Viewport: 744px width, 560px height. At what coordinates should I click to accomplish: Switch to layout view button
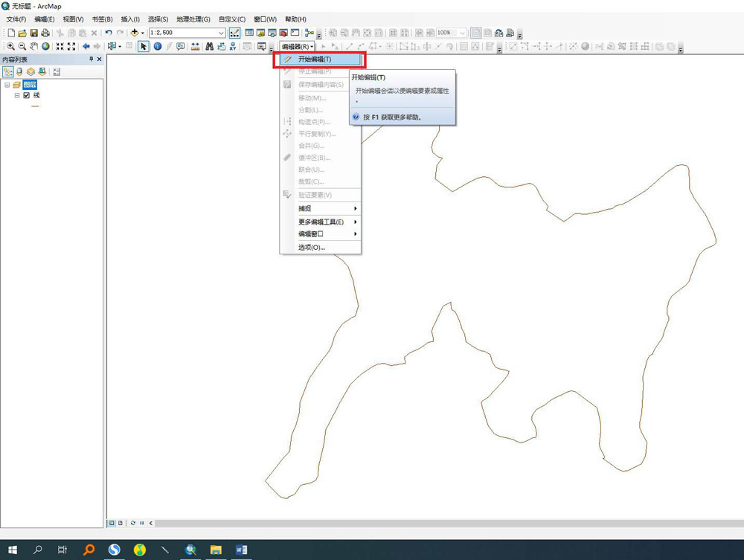coord(121,523)
